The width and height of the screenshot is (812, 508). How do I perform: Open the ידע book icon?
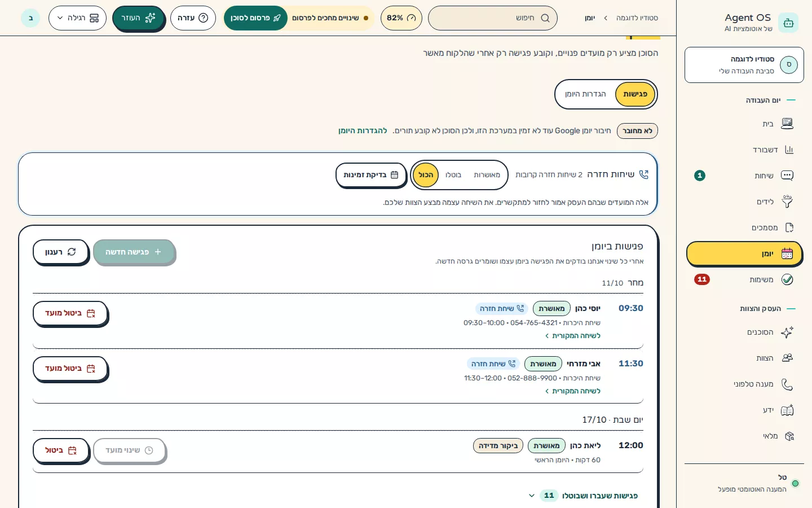(787, 410)
